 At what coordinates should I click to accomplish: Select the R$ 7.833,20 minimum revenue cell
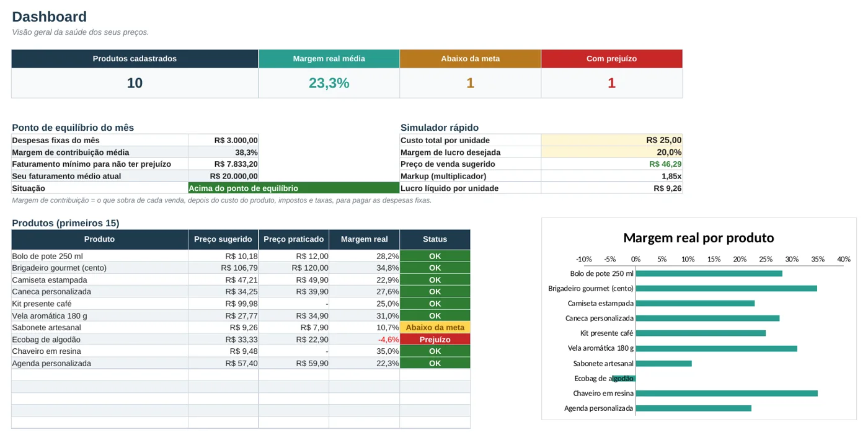click(223, 164)
